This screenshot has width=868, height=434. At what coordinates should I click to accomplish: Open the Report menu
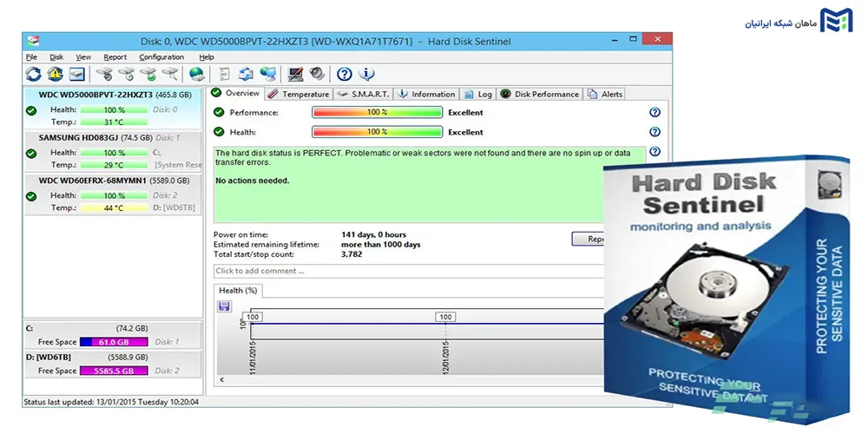pyautogui.click(x=115, y=57)
